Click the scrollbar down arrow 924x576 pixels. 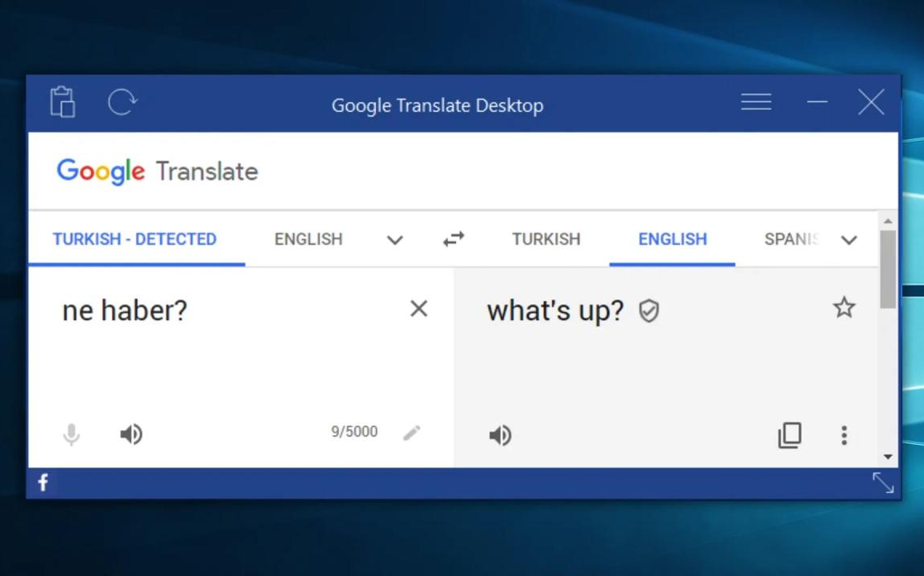(888, 457)
